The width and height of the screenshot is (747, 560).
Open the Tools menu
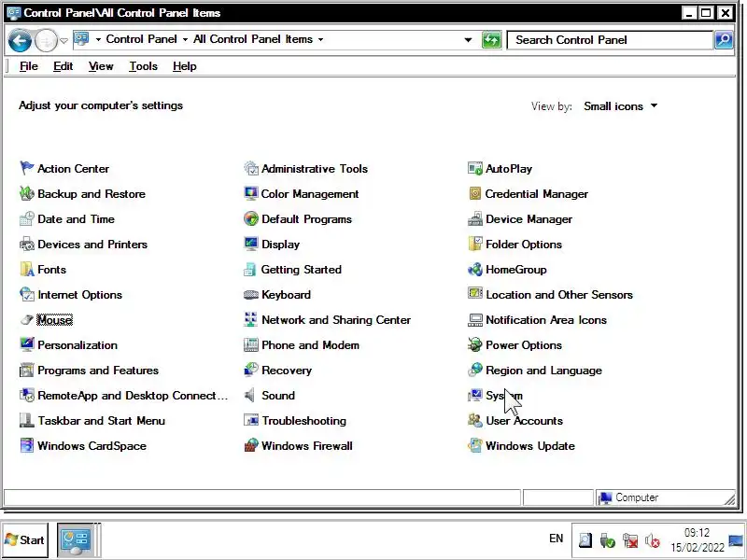point(144,66)
